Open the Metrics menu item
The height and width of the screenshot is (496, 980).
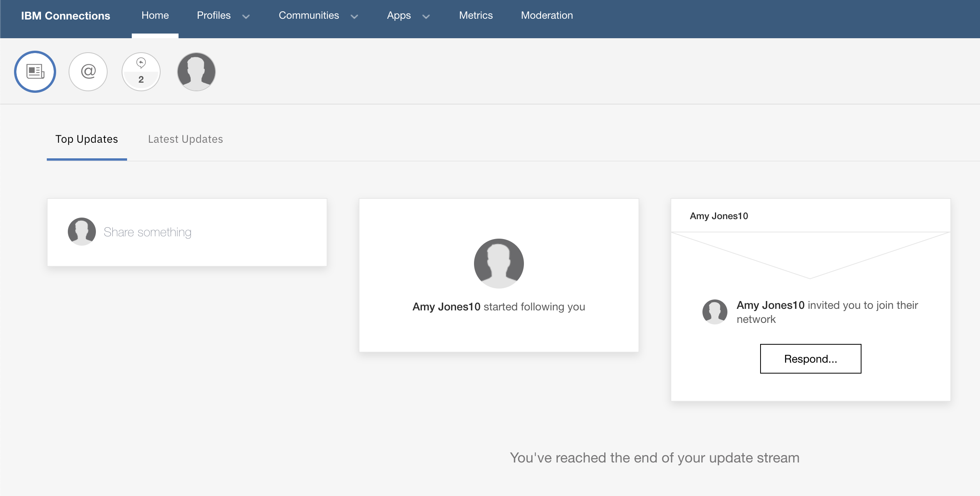click(x=476, y=15)
